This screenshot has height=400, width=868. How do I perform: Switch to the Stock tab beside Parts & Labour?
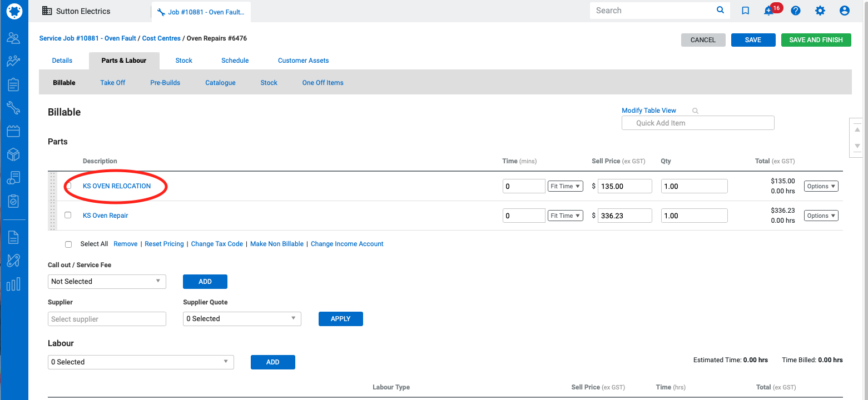point(183,61)
